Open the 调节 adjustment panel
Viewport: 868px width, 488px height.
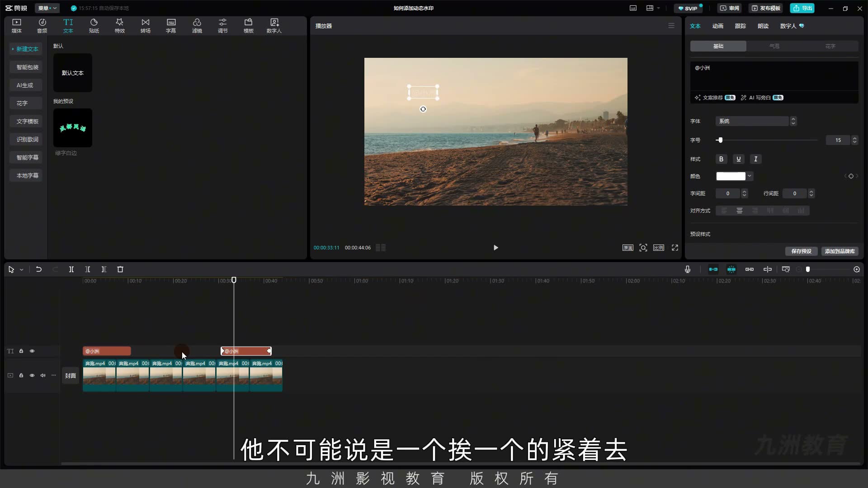point(223,26)
